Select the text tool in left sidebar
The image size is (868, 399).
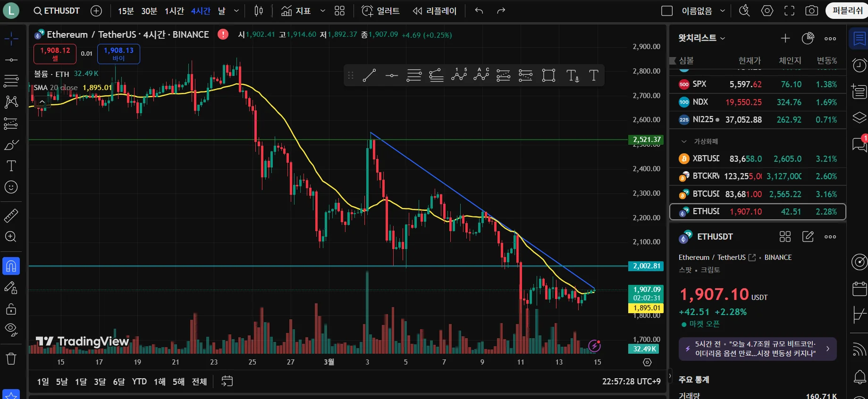point(11,166)
